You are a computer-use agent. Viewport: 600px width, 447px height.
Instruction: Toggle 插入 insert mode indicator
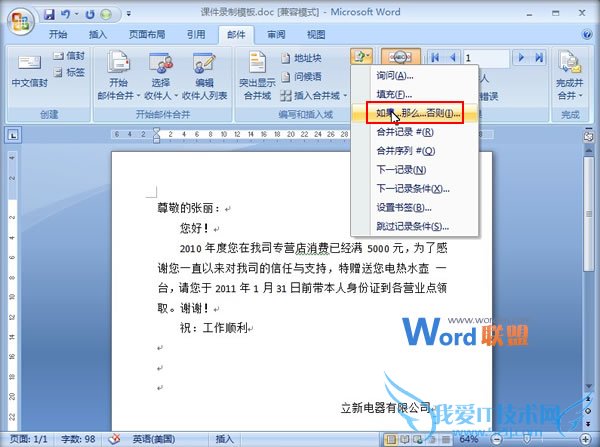point(224,439)
